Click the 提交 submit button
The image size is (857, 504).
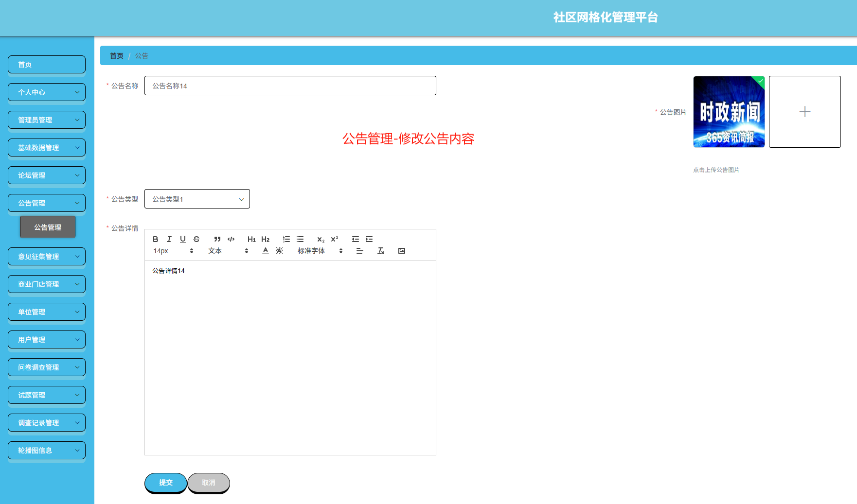[x=165, y=483]
